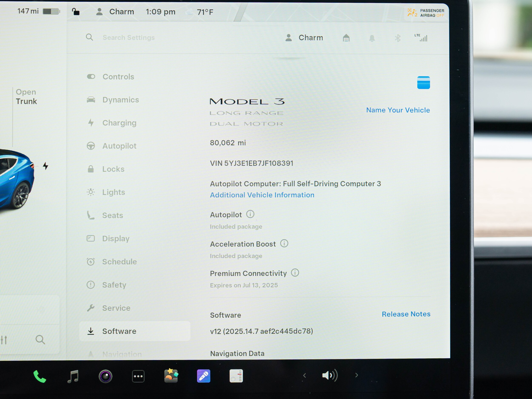Tap the blue card icon above Name Your Vehicle
Image resolution: width=532 pixels, height=399 pixels.
[423, 83]
